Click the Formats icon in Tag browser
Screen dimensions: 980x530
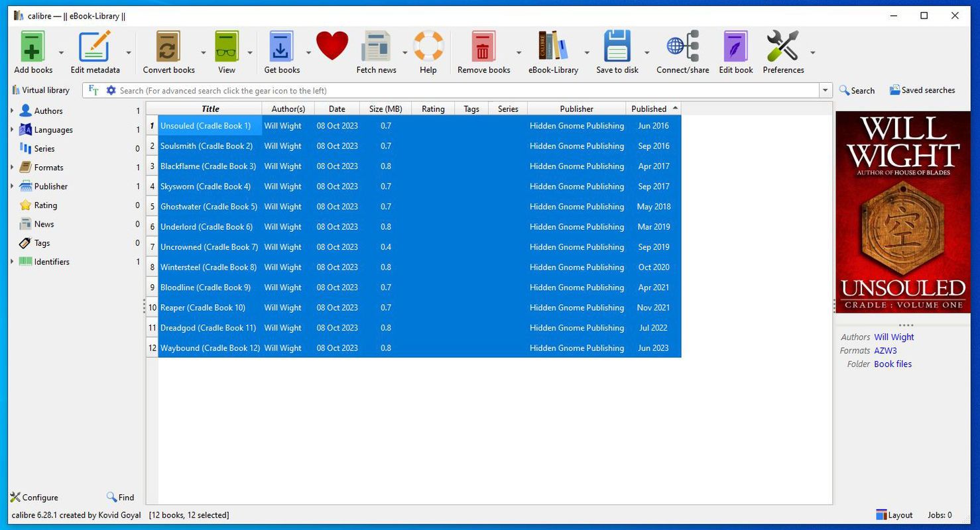click(x=25, y=168)
